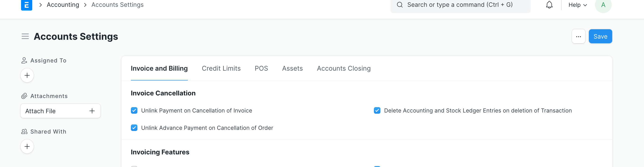Open the user avatar menu

[603, 4]
